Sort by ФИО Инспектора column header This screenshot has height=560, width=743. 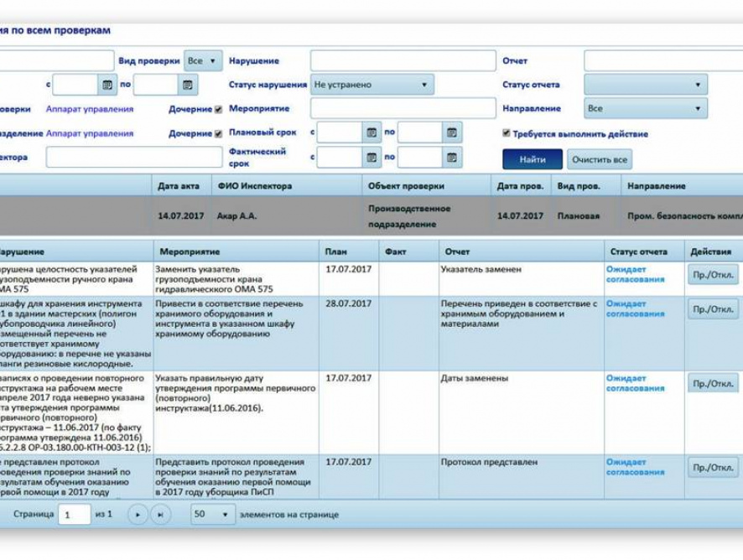(x=287, y=186)
